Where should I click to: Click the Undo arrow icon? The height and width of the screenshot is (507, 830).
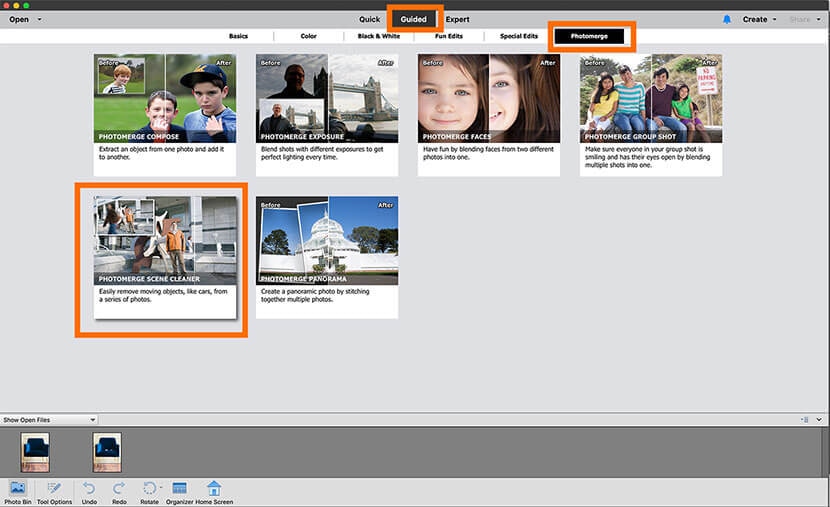(x=89, y=489)
